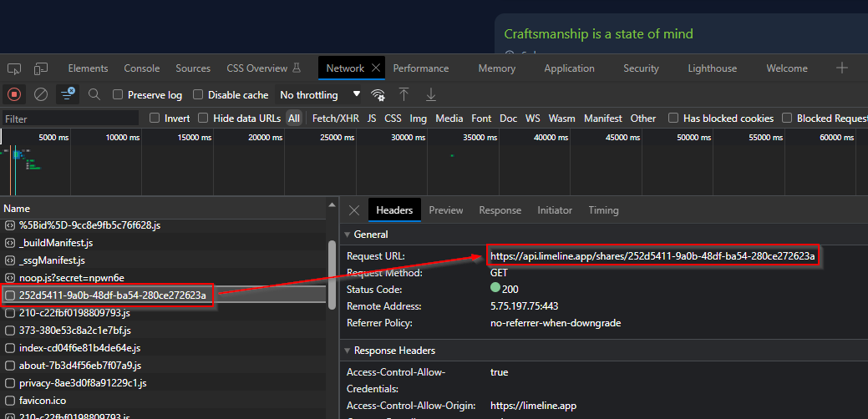The image size is (868, 419).
Task: Open the Preview tab of request
Action: (x=446, y=210)
